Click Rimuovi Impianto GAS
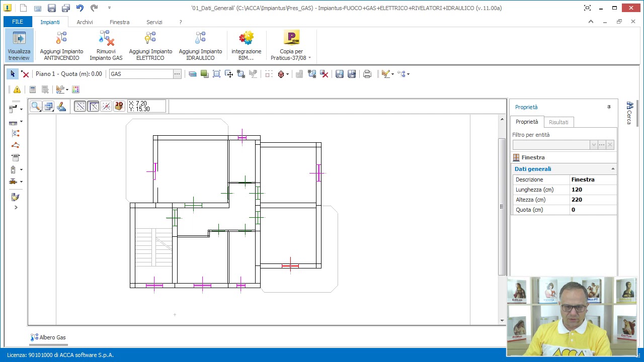This screenshot has height=362, width=644. point(106,45)
